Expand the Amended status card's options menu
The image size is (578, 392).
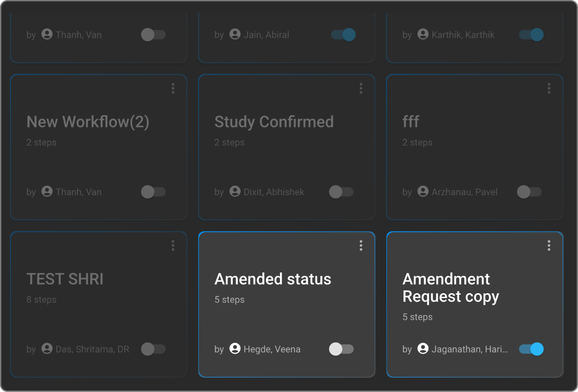pyautogui.click(x=361, y=246)
